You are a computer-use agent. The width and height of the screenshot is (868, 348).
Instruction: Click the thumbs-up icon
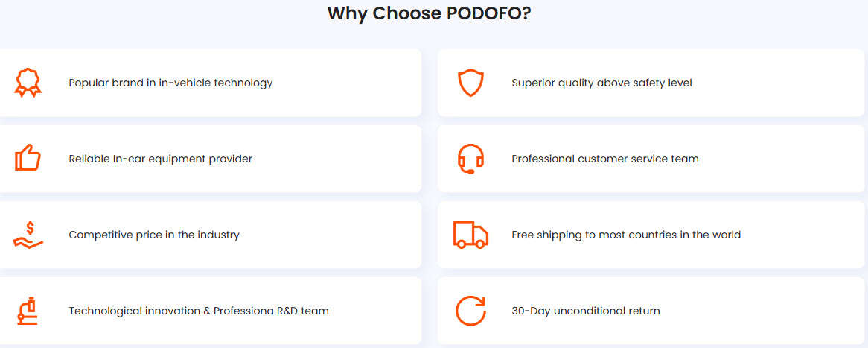pos(28,158)
